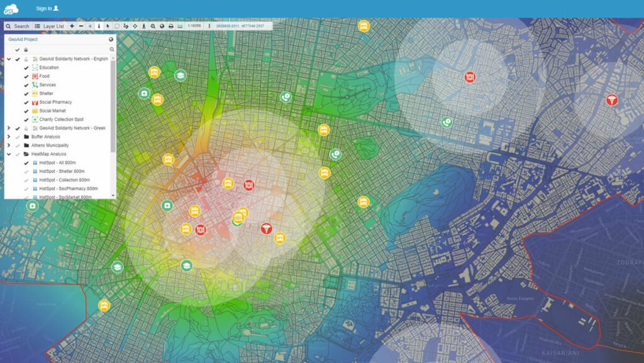
Task: Disable the HotSpot - All 800m checkmark
Action: click(x=26, y=162)
